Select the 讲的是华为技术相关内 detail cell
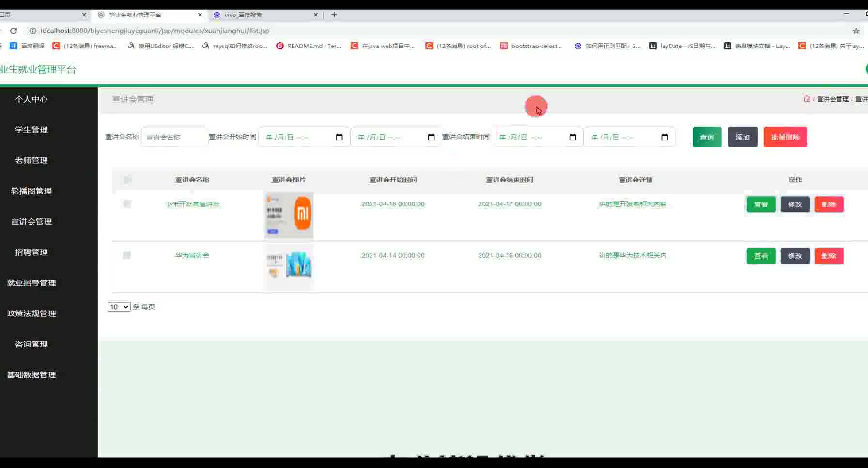The width and height of the screenshot is (868, 468). tap(633, 255)
